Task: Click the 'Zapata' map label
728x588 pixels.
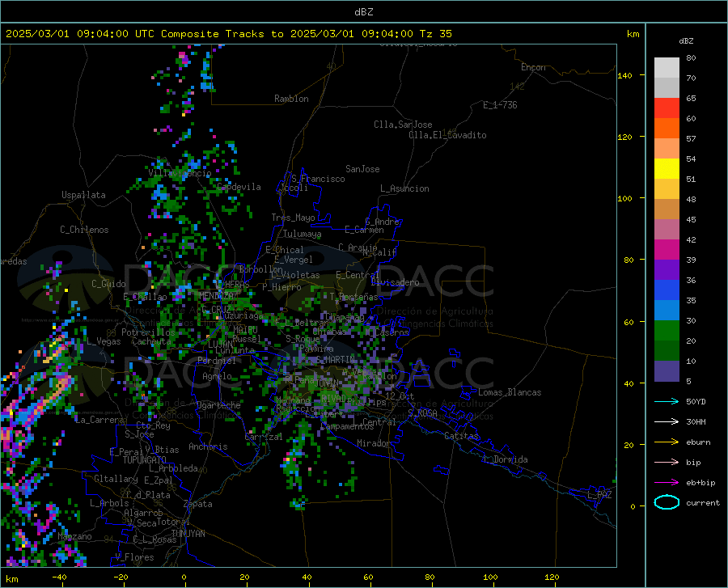Action: (x=198, y=504)
